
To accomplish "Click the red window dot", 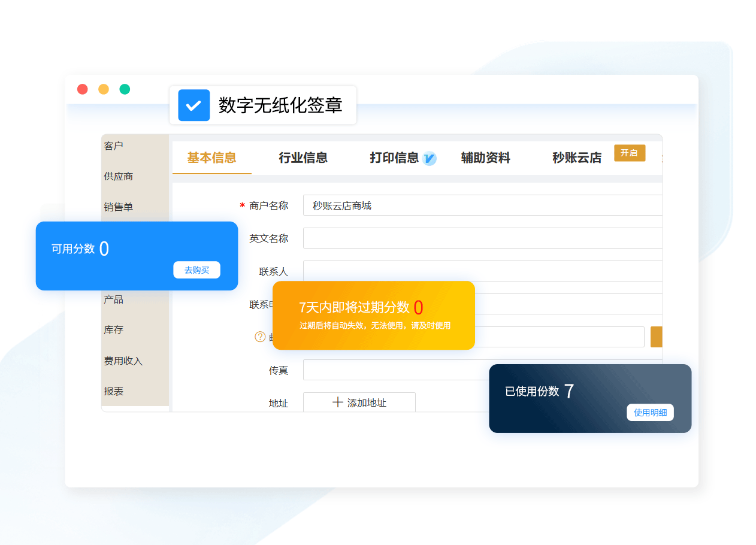I will coord(83,89).
